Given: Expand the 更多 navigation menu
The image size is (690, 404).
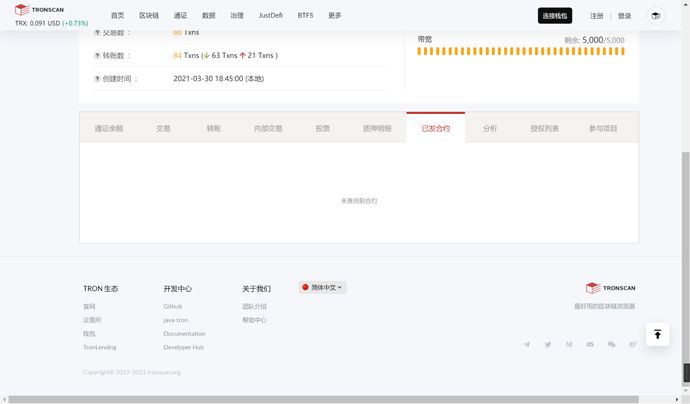Looking at the screenshot, I should (x=334, y=15).
